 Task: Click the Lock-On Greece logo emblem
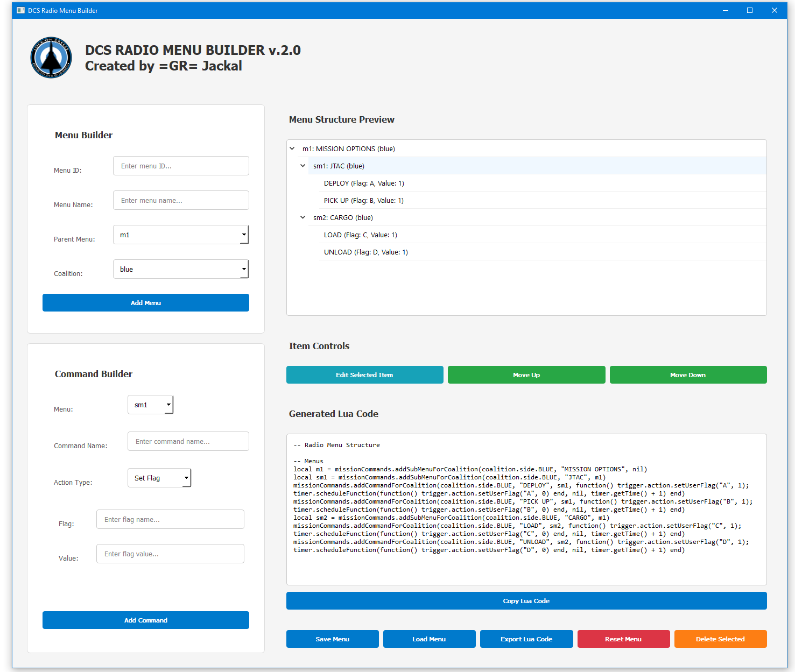coord(51,58)
